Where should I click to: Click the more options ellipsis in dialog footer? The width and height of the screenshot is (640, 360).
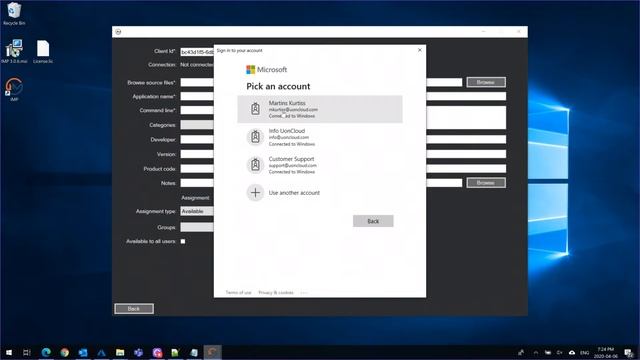pyautogui.click(x=304, y=293)
